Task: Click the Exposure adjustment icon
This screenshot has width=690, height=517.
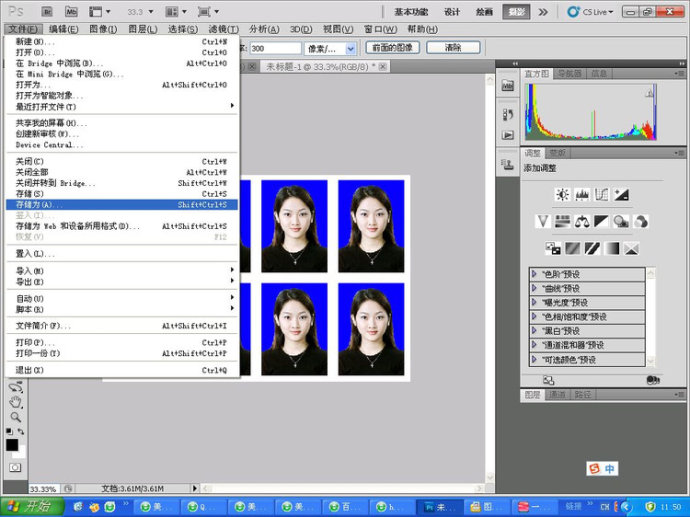Action: 621,195
